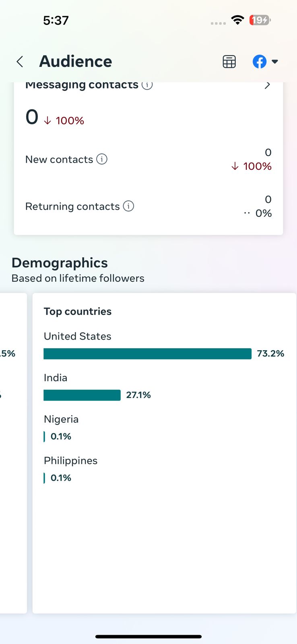The image size is (297, 644).
Task: Show info for New contacts
Action: (x=102, y=159)
